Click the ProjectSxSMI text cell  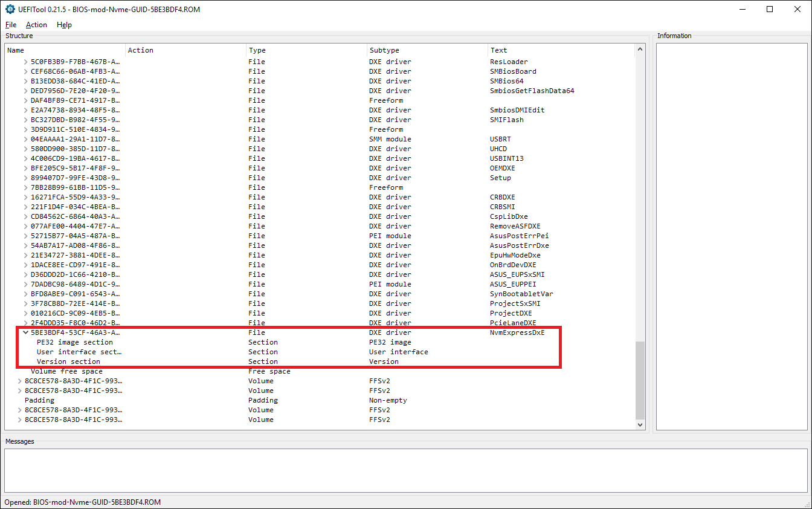coord(515,303)
